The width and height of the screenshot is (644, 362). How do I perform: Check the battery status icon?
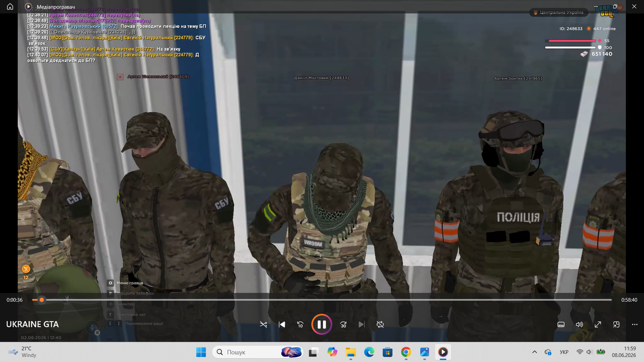tap(601, 352)
